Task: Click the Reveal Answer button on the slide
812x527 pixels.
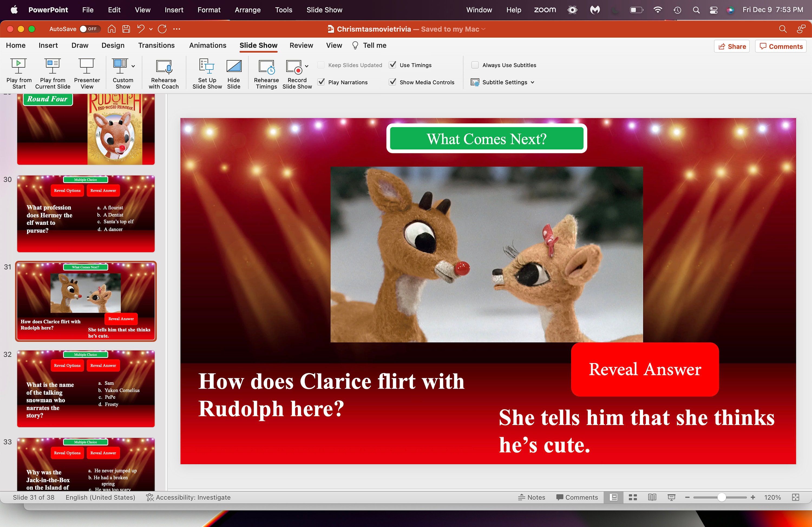Action: pos(644,369)
